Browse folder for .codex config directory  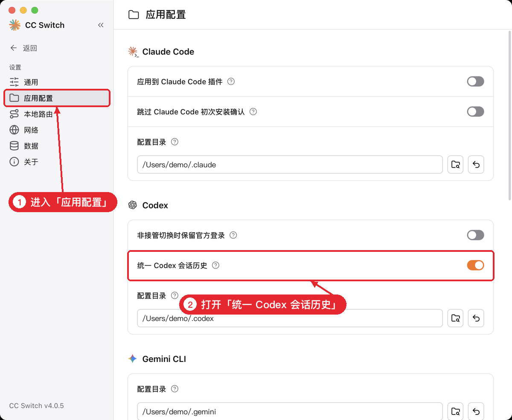tap(455, 318)
